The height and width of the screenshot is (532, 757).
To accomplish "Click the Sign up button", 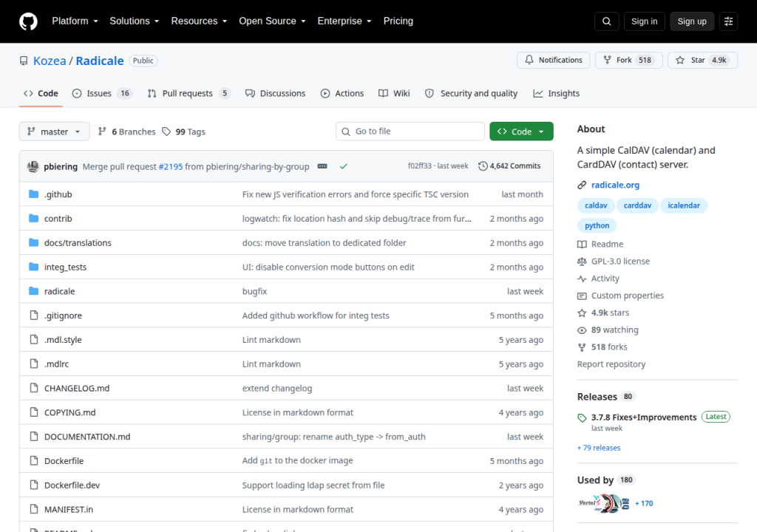I will click(692, 21).
